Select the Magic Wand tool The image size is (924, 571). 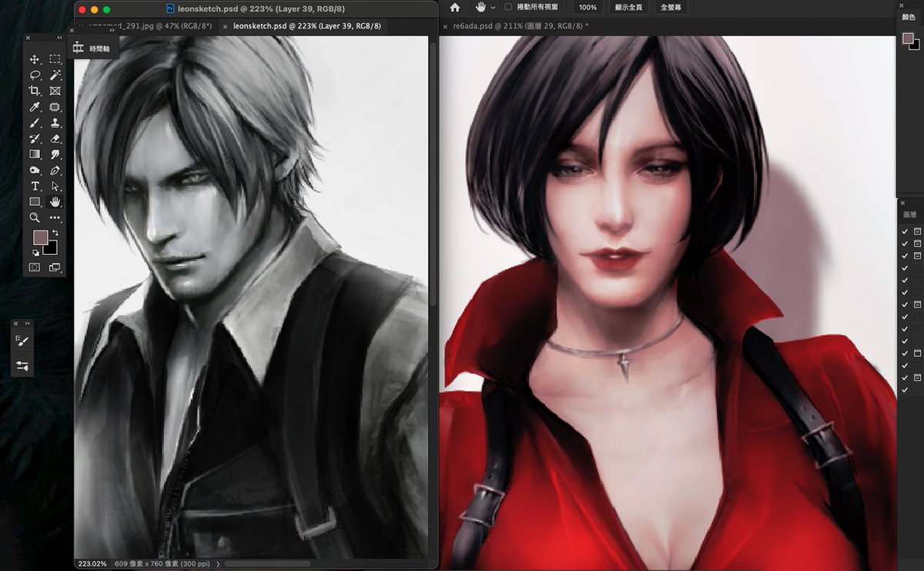tap(55, 76)
